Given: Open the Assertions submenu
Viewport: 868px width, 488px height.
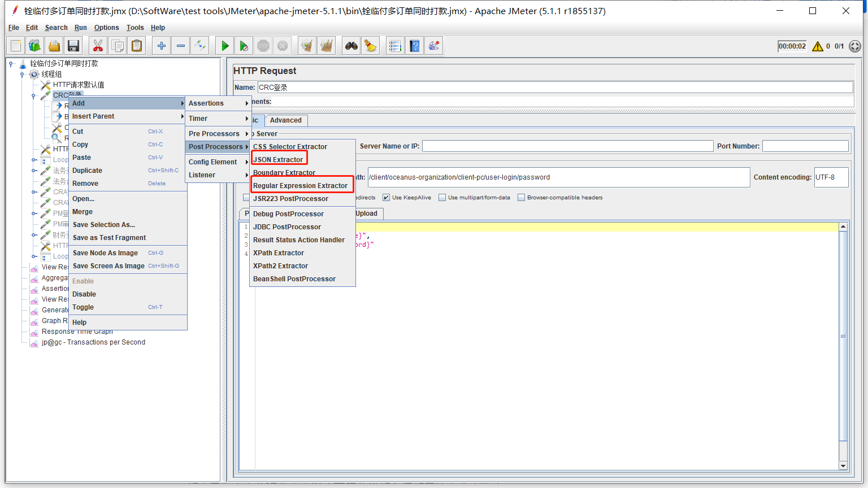Looking at the screenshot, I should (x=218, y=103).
